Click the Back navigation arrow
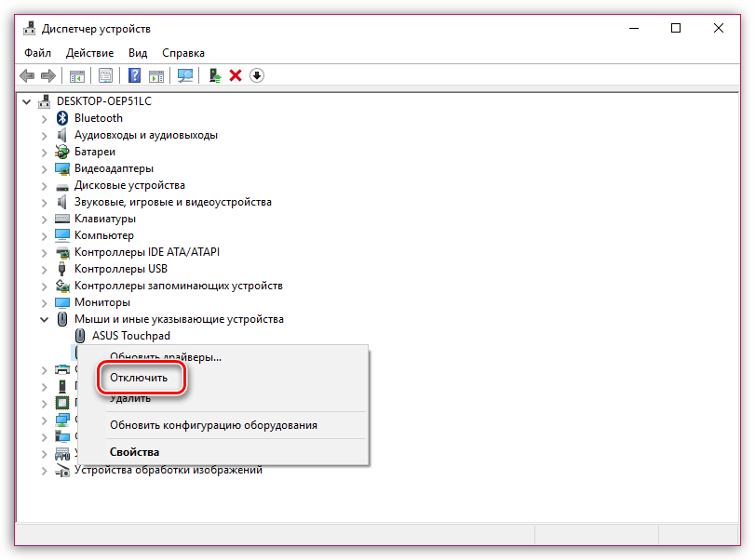 tap(28, 75)
